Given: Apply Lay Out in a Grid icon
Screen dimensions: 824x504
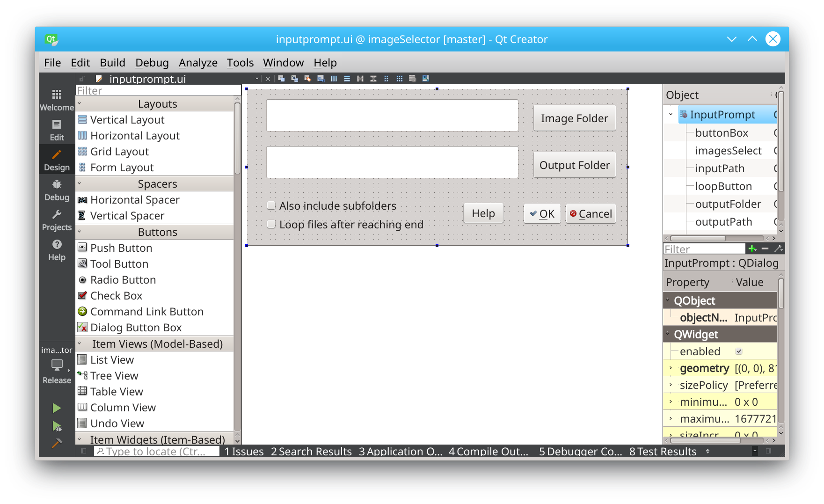Looking at the screenshot, I should click(399, 79).
